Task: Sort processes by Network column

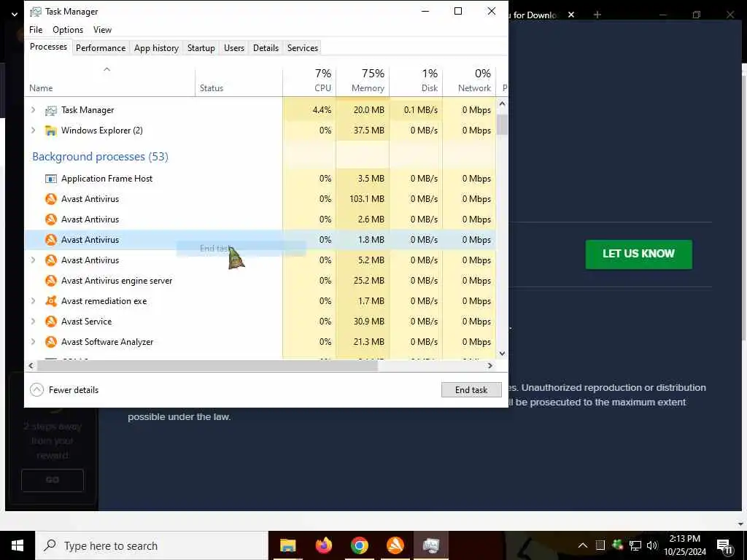Action: click(469, 82)
